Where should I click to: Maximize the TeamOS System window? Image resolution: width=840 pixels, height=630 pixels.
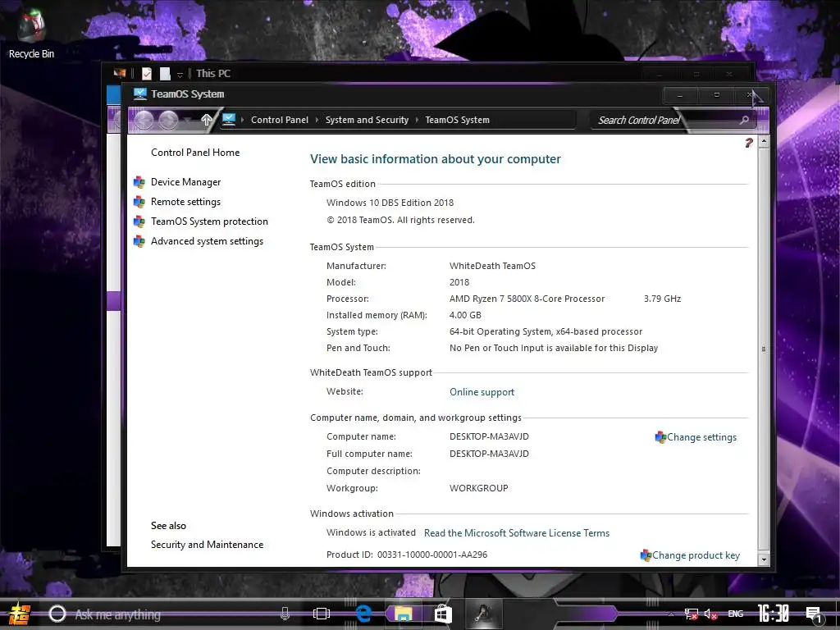[x=716, y=95]
